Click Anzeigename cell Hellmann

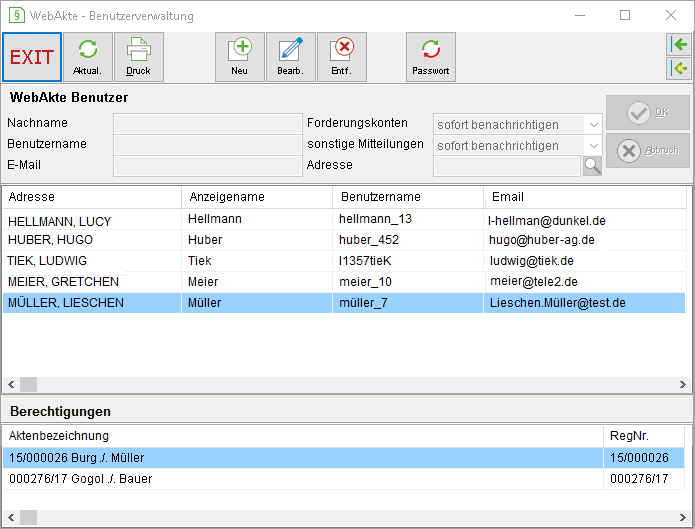click(215, 219)
